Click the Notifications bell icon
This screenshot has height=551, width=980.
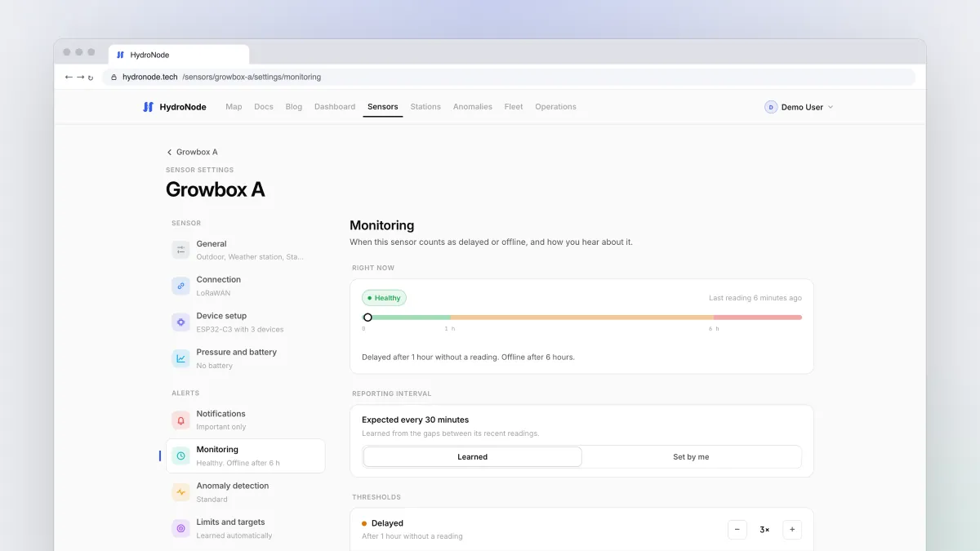(180, 420)
